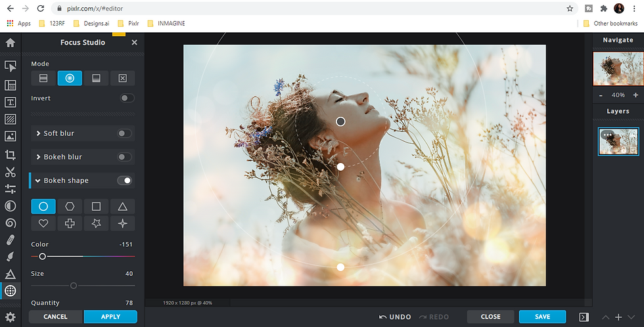This screenshot has height=327, width=644.
Task: Open the Adjust sliders tool
Action: click(11, 188)
